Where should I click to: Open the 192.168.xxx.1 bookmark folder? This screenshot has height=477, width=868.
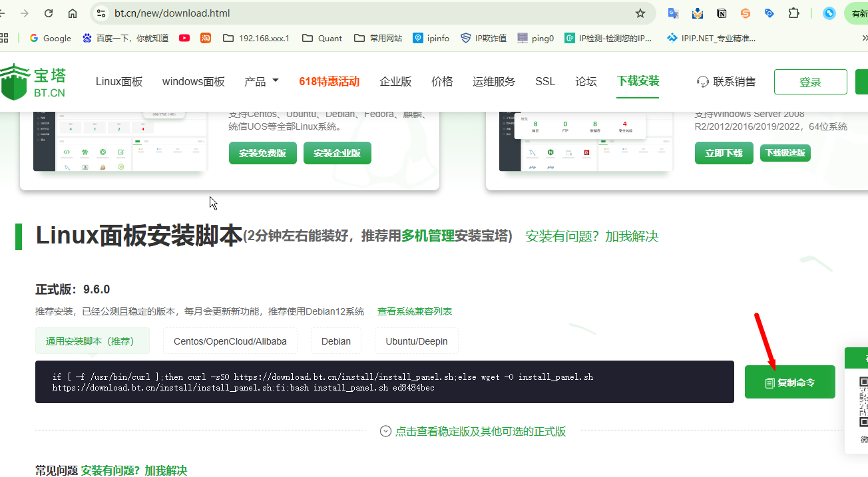click(256, 38)
